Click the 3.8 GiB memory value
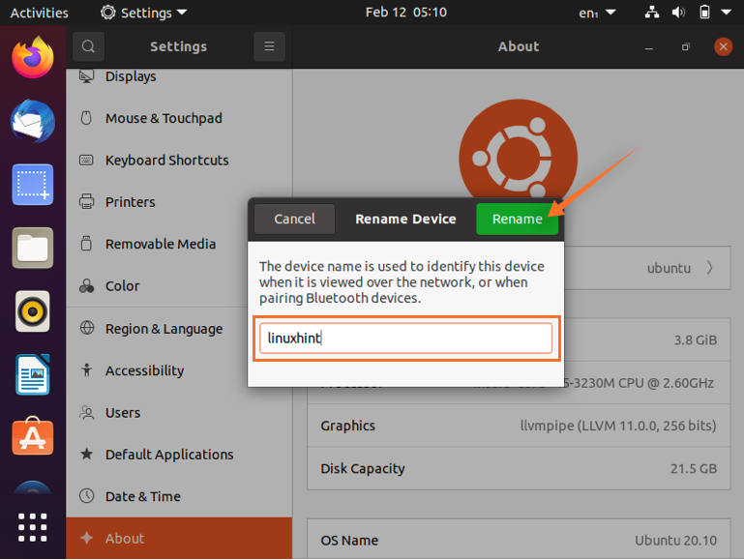 pyautogui.click(x=695, y=340)
